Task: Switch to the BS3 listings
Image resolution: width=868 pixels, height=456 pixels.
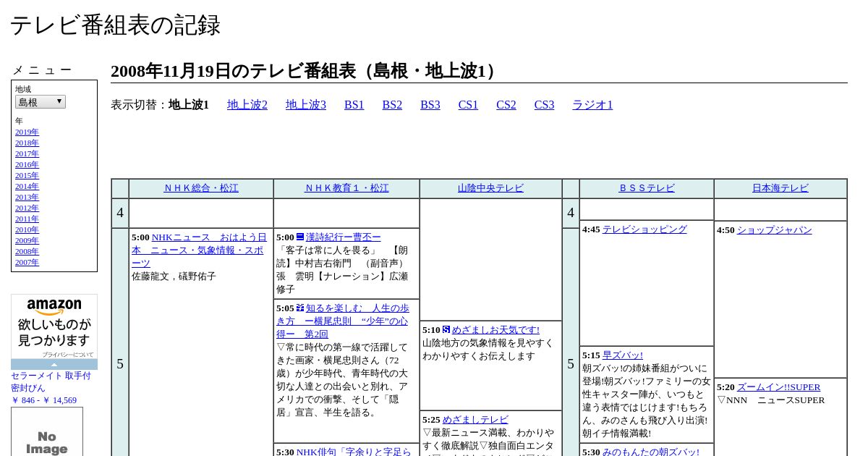Action: [430, 105]
